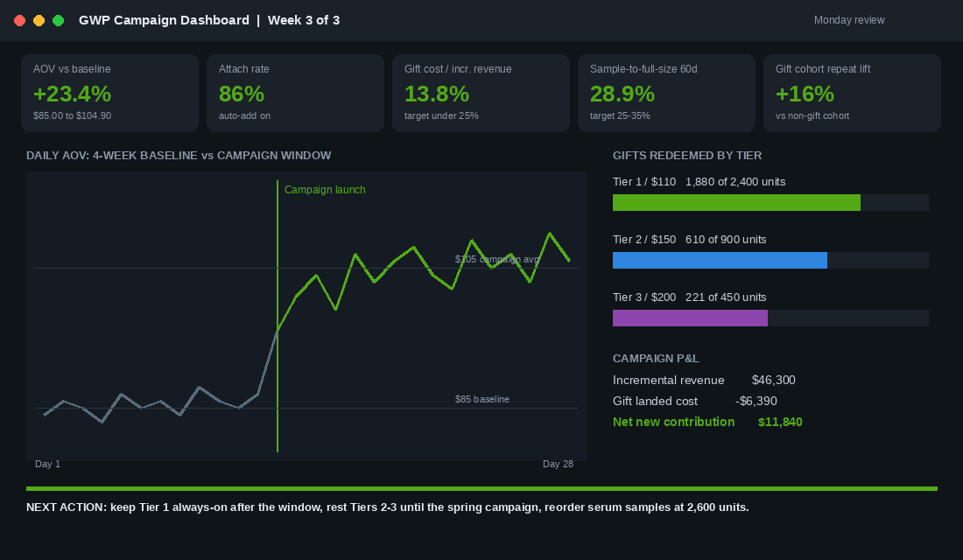Click the green maximize window button
The image size is (963, 560).
(x=59, y=20)
